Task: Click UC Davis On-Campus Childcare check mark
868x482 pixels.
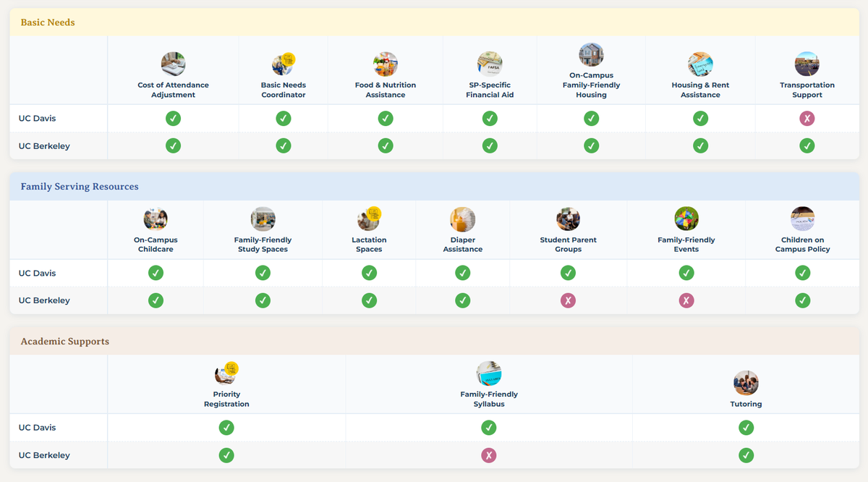Action: 156,273
